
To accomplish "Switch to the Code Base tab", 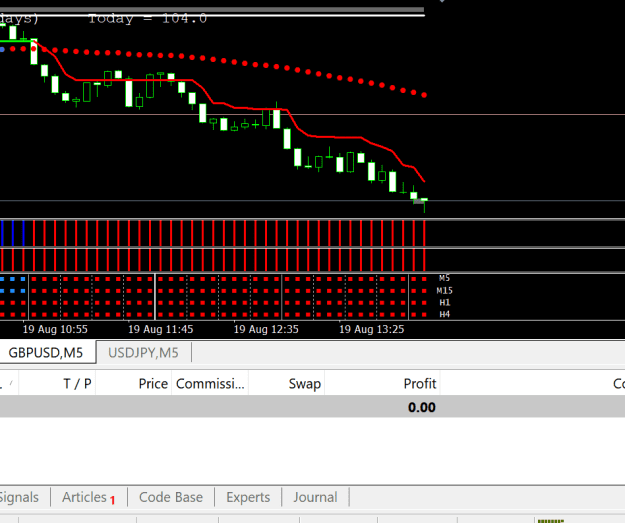I will click(171, 497).
